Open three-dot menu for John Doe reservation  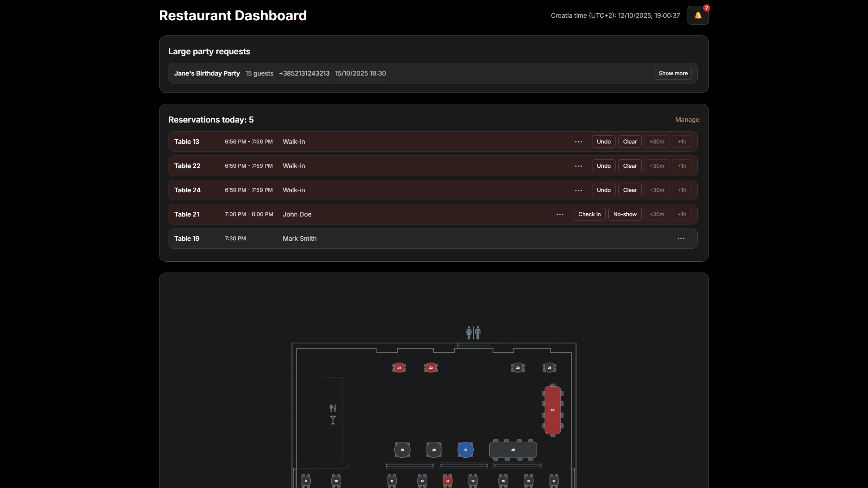point(560,214)
